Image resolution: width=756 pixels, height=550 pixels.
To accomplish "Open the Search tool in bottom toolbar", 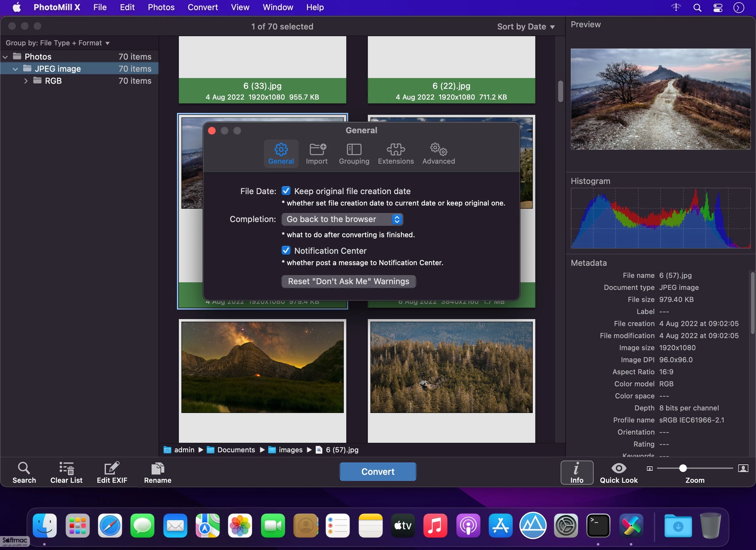I will point(24,472).
